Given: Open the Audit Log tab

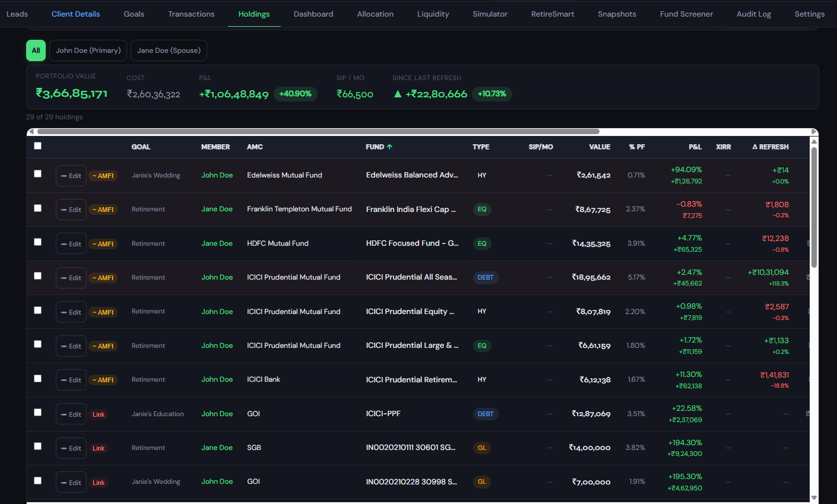Looking at the screenshot, I should [754, 14].
